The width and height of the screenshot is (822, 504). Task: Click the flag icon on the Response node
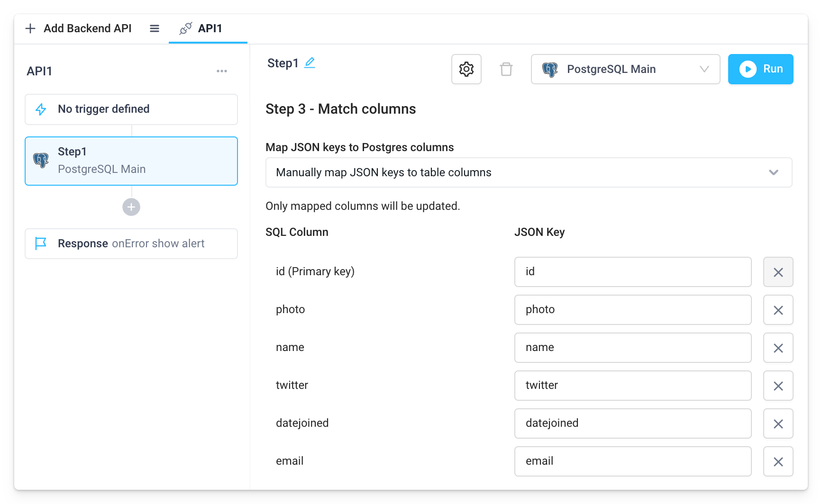pyautogui.click(x=41, y=243)
